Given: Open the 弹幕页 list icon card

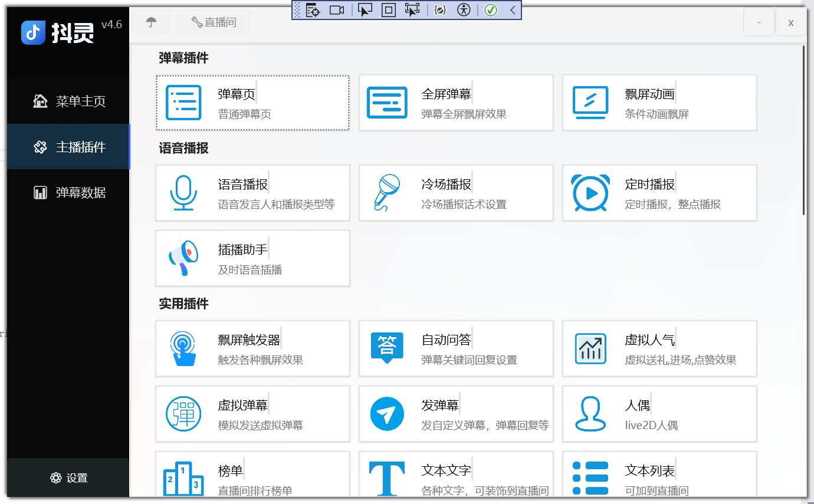Looking at the screenshot, I should (183, 103).
